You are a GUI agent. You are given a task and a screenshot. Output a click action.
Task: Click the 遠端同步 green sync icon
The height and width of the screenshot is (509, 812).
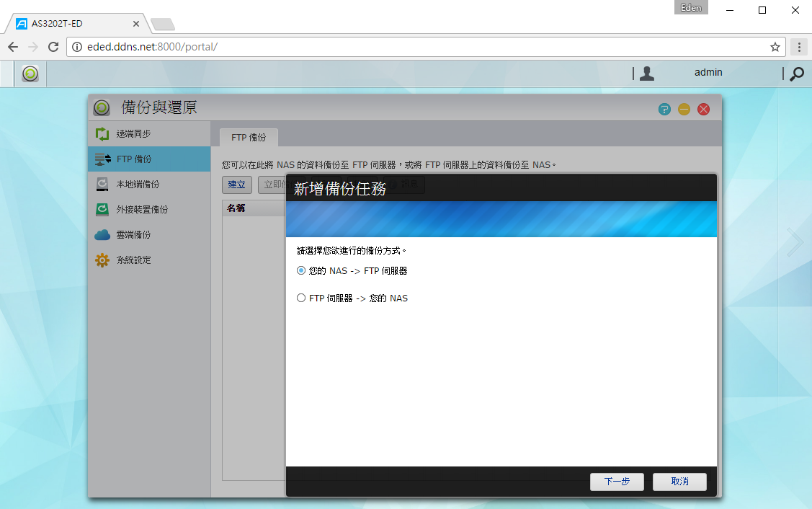pyautogui.click(x=102, y=133)
